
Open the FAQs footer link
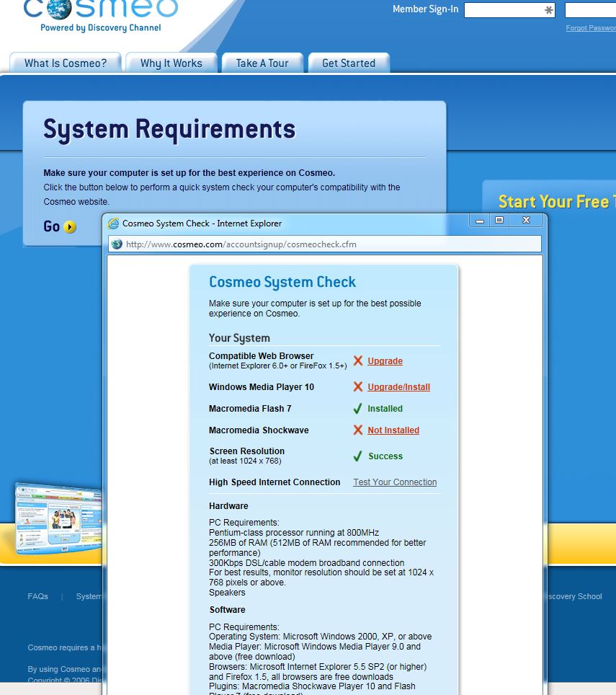click(37, 596)
